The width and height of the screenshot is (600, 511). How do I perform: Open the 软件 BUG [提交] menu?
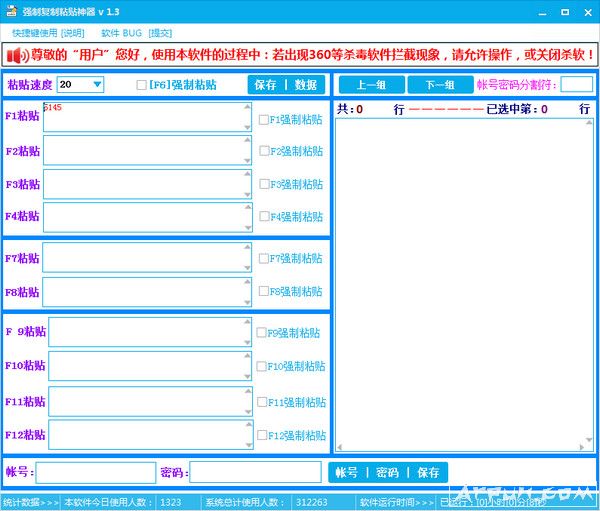(136, 33)
